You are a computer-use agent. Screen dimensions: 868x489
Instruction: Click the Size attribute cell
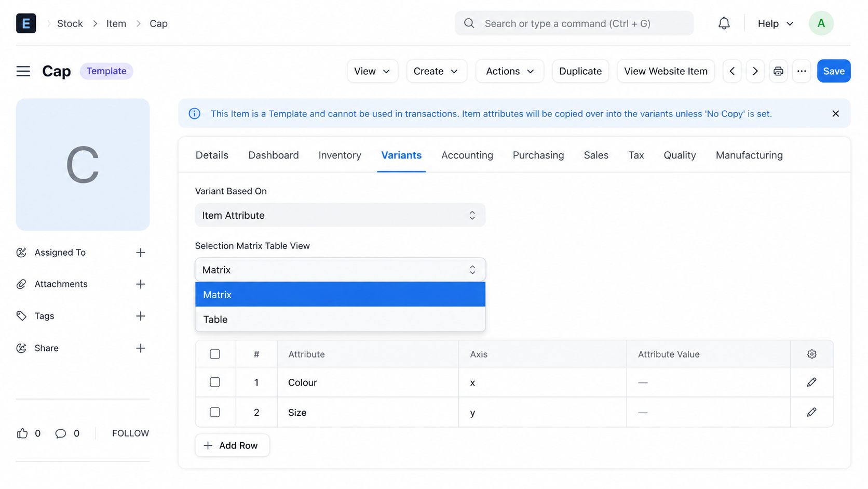point(368,413)
